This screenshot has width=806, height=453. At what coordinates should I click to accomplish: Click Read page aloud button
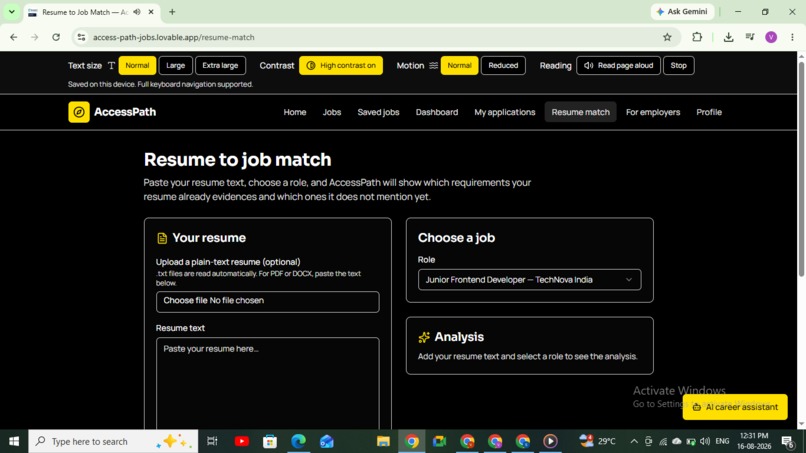(x=618, y=65)
